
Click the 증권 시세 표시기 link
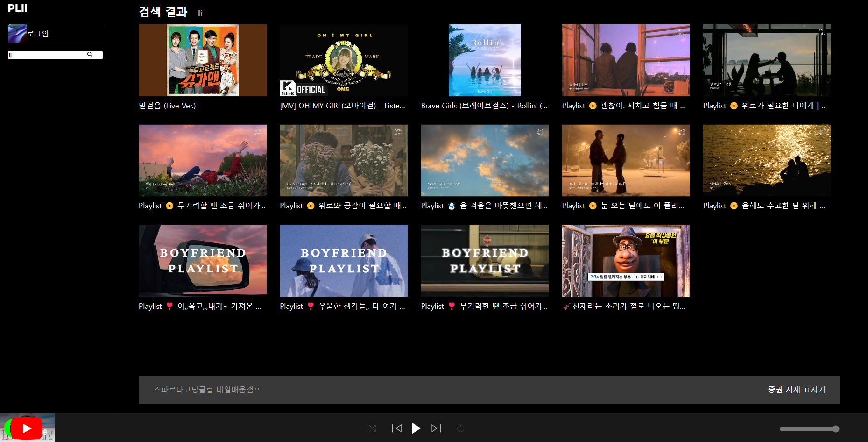[797, 390]
